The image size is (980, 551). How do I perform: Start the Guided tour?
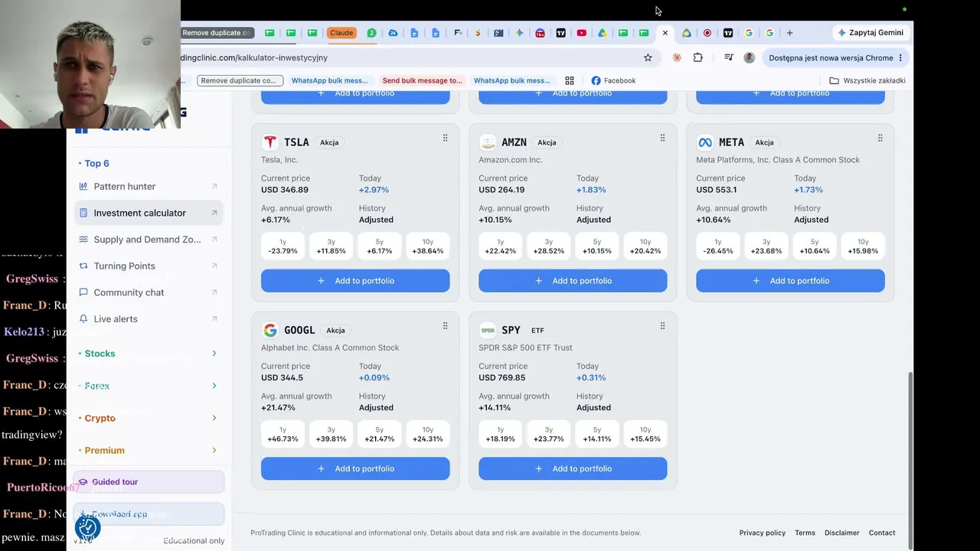pyautogui.click(x=149, y=482)
